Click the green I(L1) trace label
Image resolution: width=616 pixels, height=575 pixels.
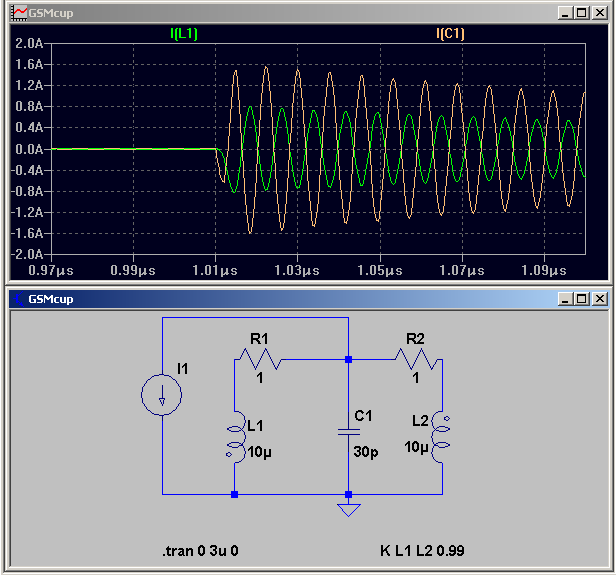[186, 33]
